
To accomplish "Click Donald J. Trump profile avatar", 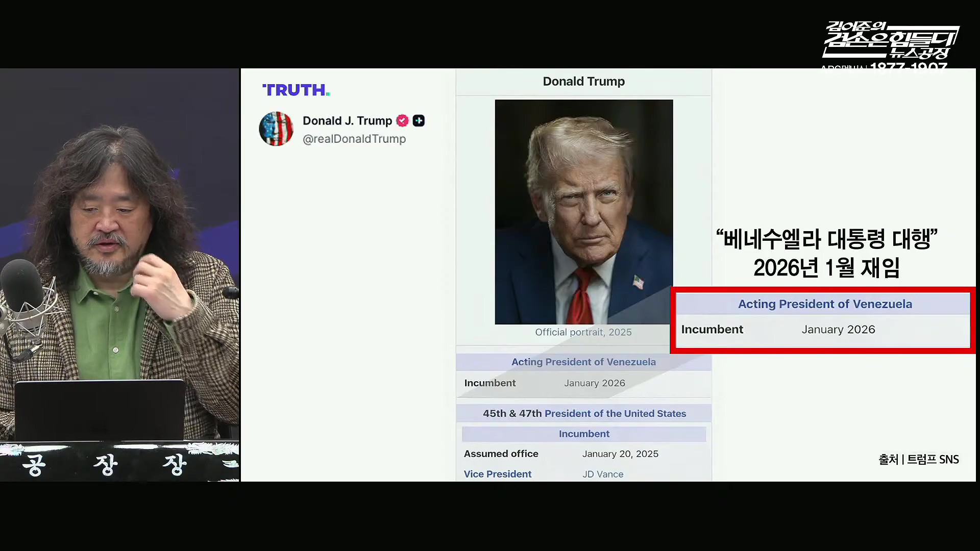I will (276, 129).
